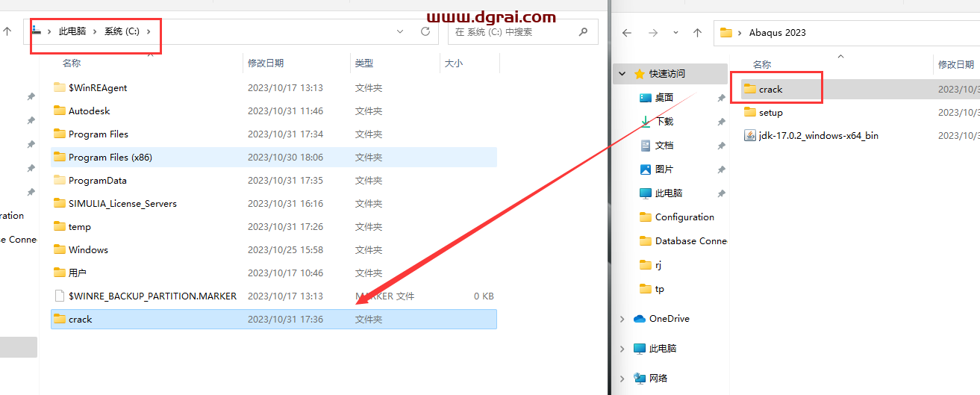The image size is (980, 395).
Task: Select the temp folder icon
Action: [x=60, y=226]
